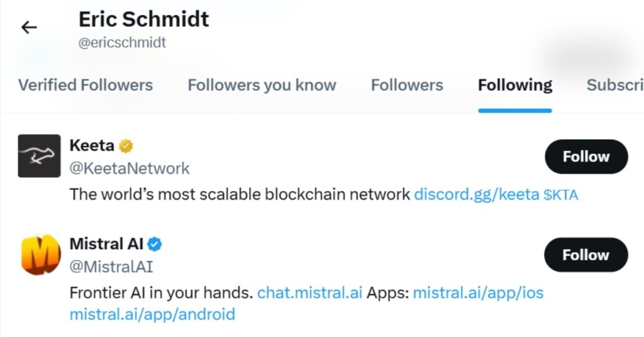
Task: Open Mistral AI's orange M avatar
Action: [x=40, y=255]
